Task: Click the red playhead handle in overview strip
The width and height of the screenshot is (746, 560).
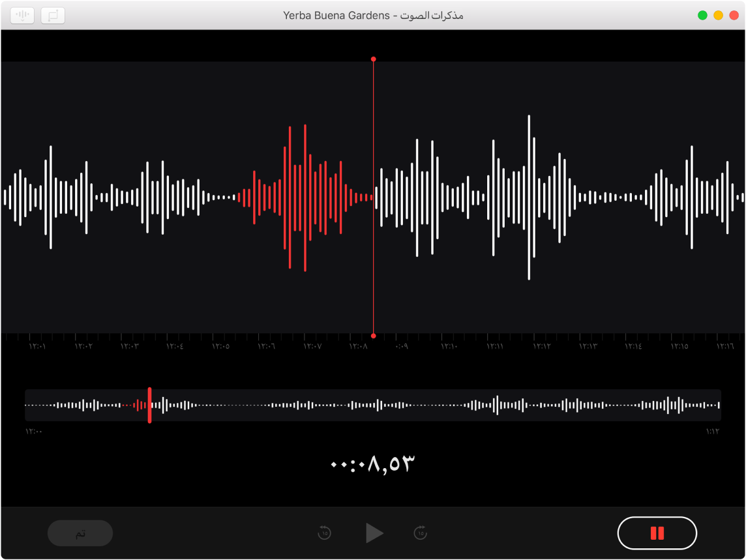Action: tap(149, 405)
